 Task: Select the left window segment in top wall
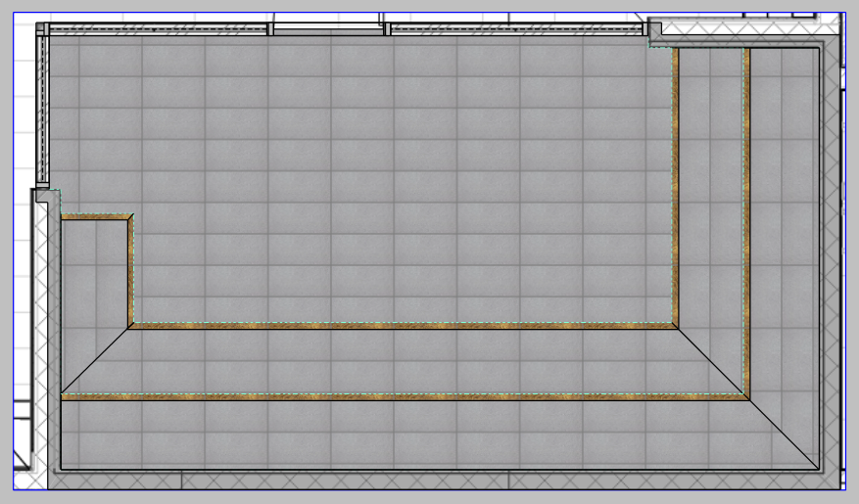click(x=158, y=29)
